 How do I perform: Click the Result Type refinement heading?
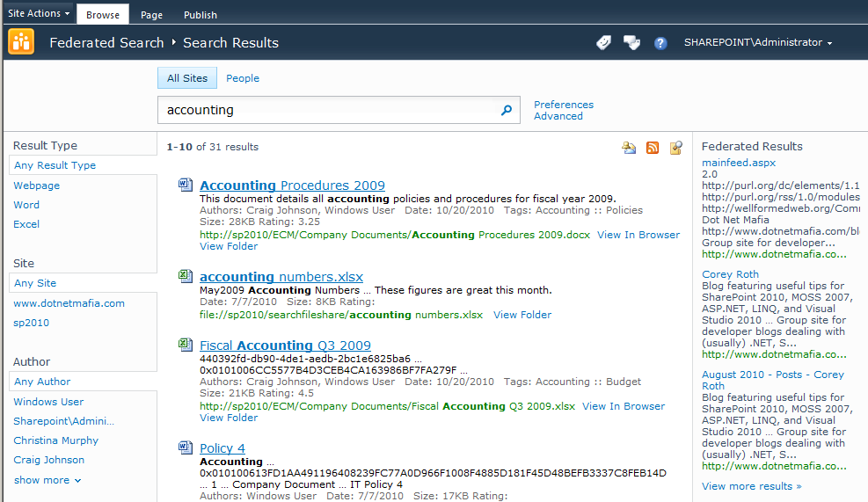(x=45, y=146)
